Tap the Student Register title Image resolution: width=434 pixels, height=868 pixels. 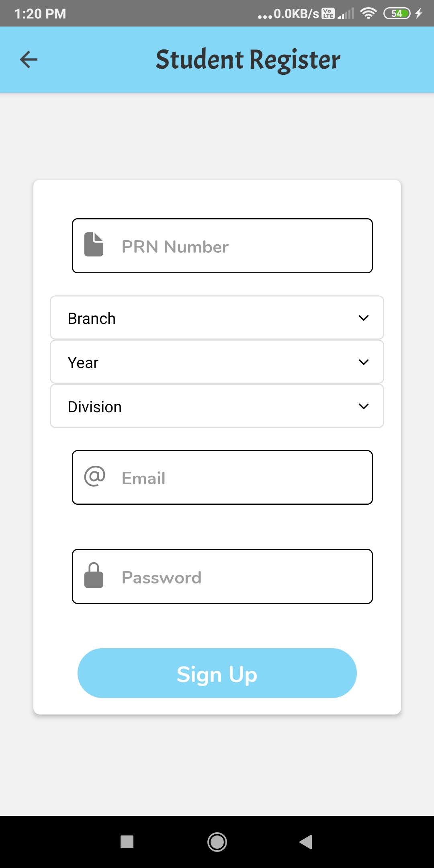248,59
